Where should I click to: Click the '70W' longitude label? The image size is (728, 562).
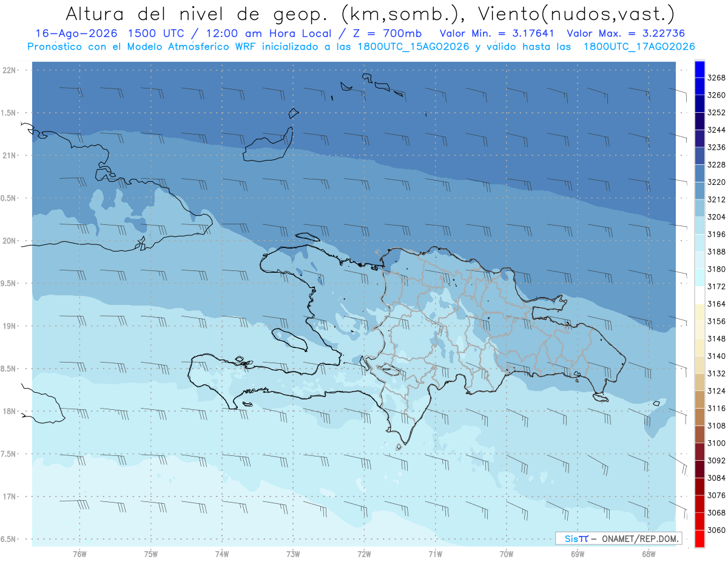coord(507,554)
